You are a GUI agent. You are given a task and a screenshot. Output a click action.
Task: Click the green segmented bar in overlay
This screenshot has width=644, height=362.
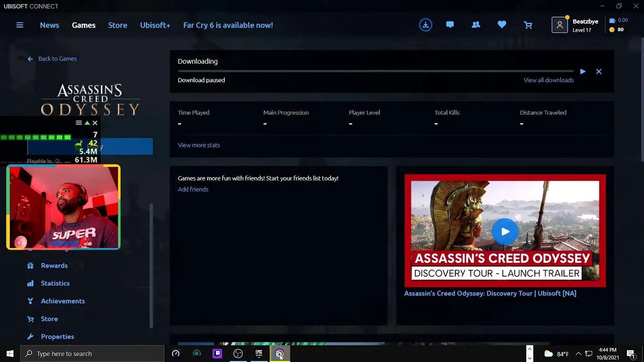click(35, 137)
